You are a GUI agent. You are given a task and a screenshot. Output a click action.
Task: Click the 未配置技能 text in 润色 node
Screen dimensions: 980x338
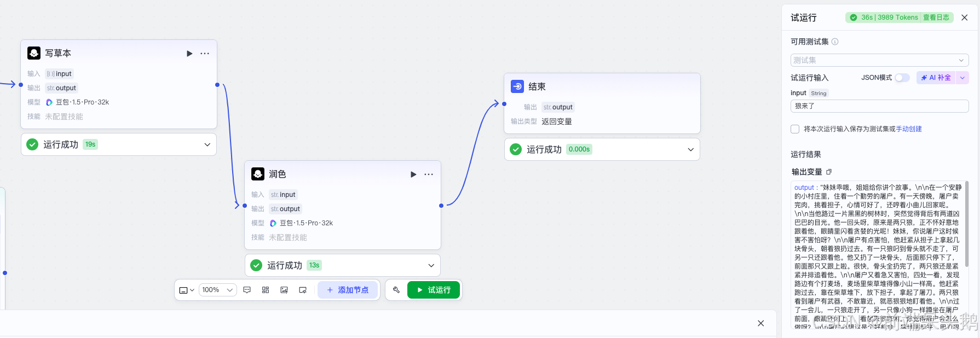(x=288, y=237)
